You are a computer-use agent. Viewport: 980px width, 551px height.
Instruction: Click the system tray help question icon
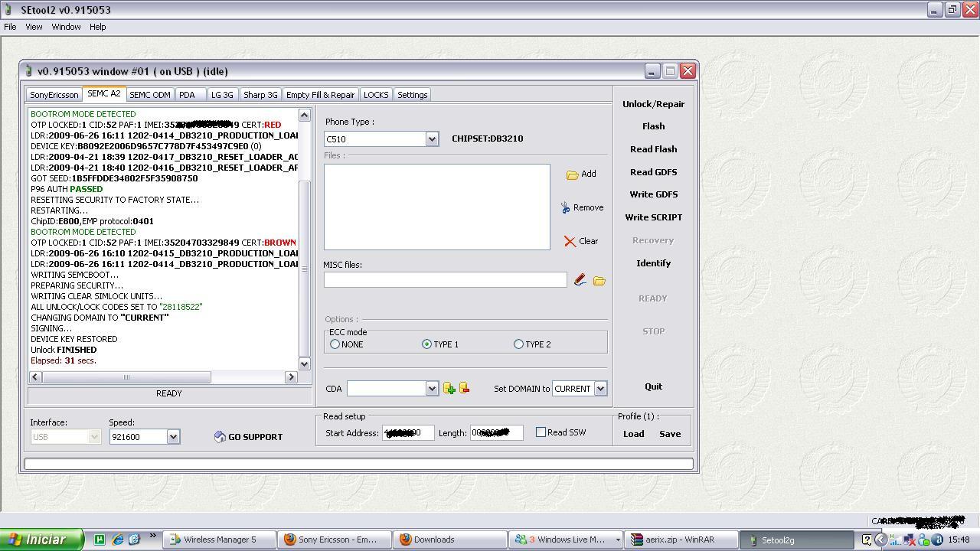(x=866, y=540)
